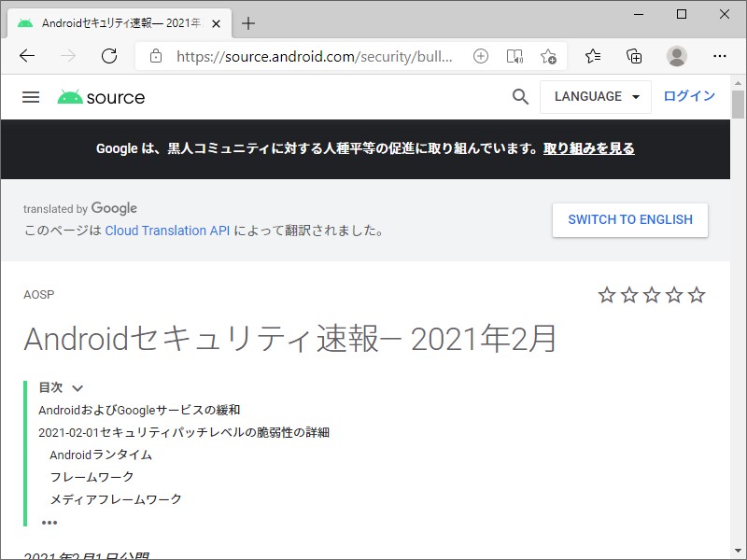Click the SWITCH TO ENGLISH button
747x560 pixels.
[629, 220]
